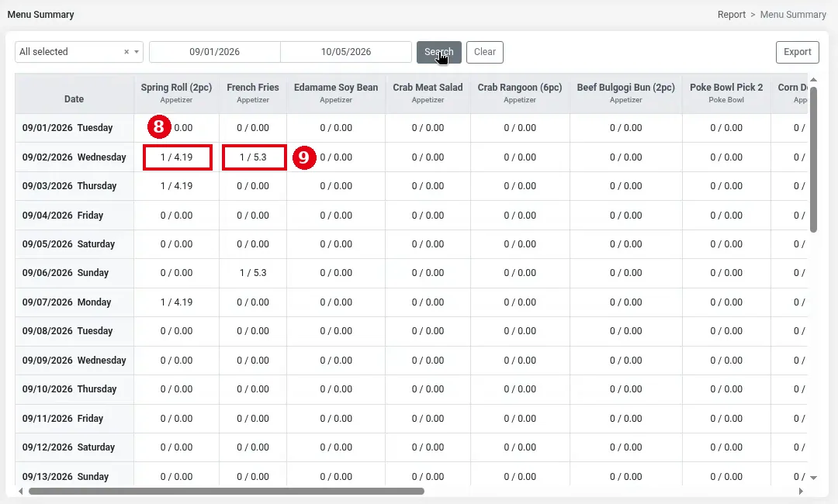Click the scroll left arrow
This screenshot has width=838, height=504.
click(21, 491)
